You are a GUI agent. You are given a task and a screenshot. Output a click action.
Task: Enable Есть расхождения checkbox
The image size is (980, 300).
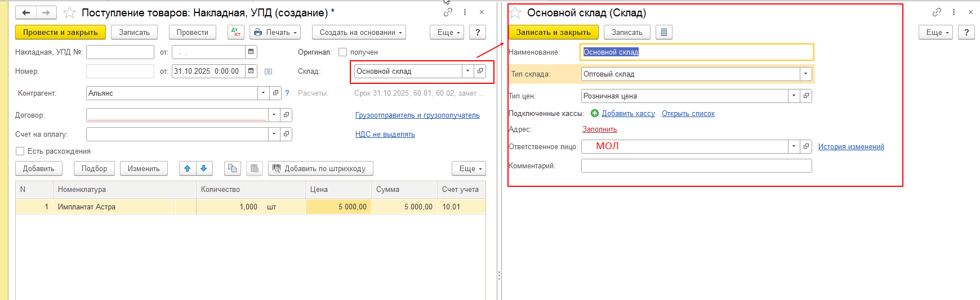tap(20, 151)
